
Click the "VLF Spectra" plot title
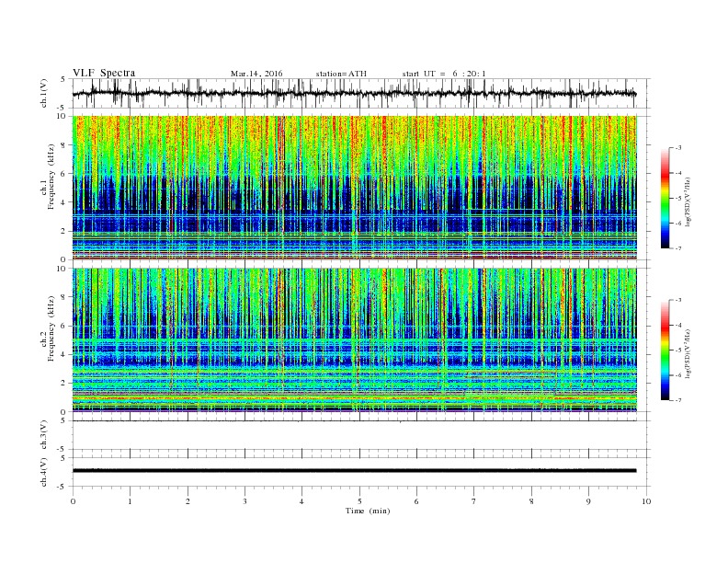coord(104,73)
